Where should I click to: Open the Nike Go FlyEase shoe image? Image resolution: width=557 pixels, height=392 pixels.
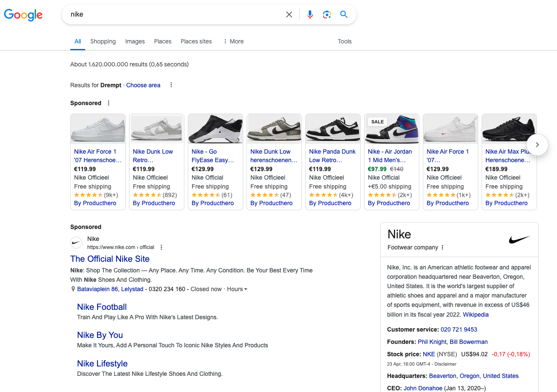[x=215, y=129]
